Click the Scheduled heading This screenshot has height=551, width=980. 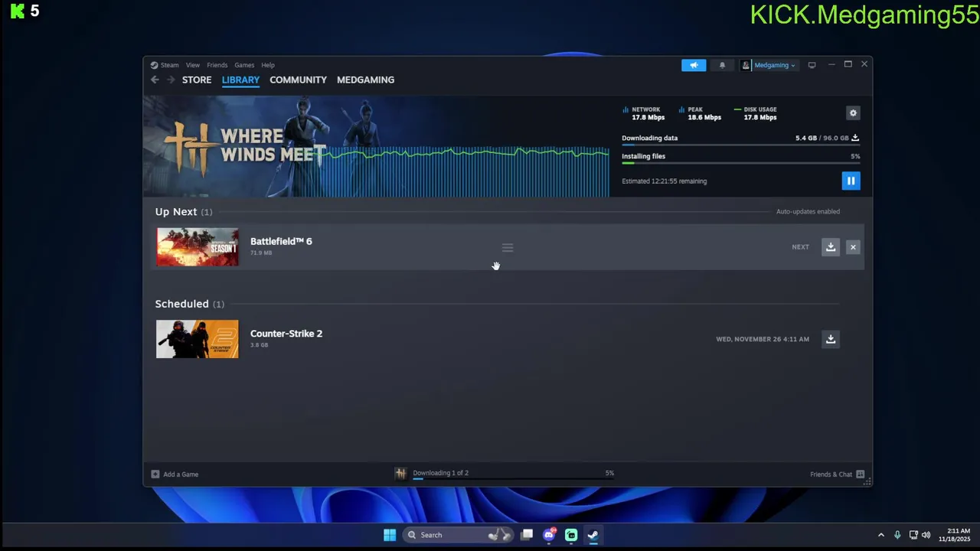tap(182, 304)
